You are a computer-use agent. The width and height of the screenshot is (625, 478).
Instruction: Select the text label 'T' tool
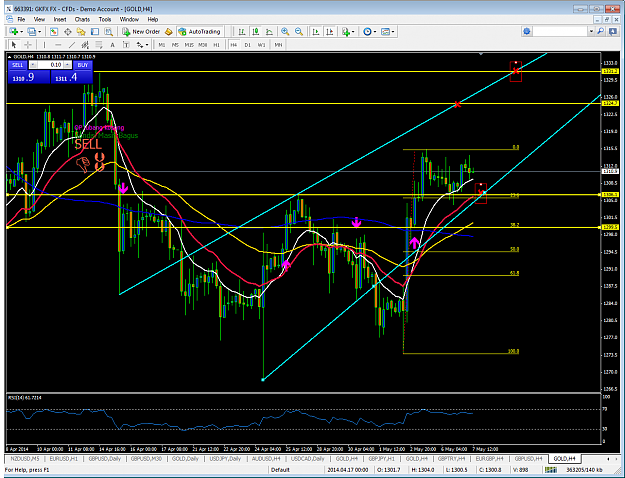click(126, 45)
